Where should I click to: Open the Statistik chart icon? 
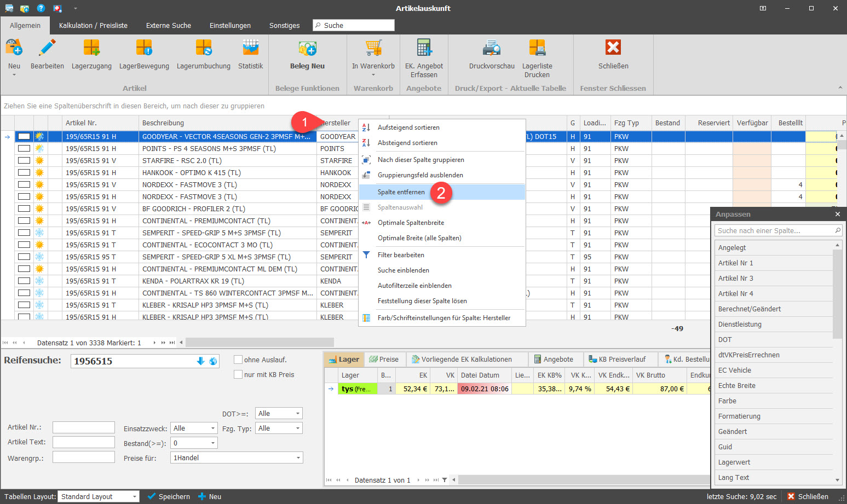[x=251, y=48]
